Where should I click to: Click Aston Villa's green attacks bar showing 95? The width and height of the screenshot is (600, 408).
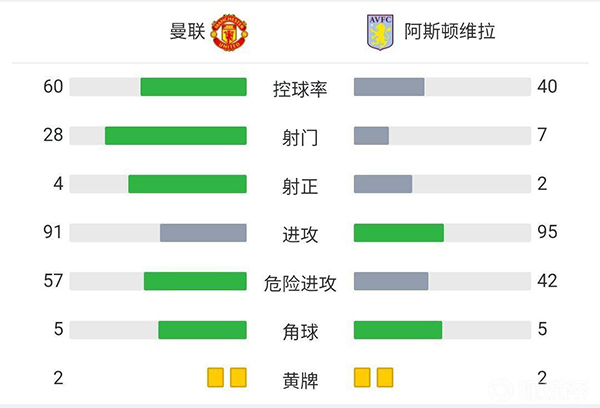(398, 232)
